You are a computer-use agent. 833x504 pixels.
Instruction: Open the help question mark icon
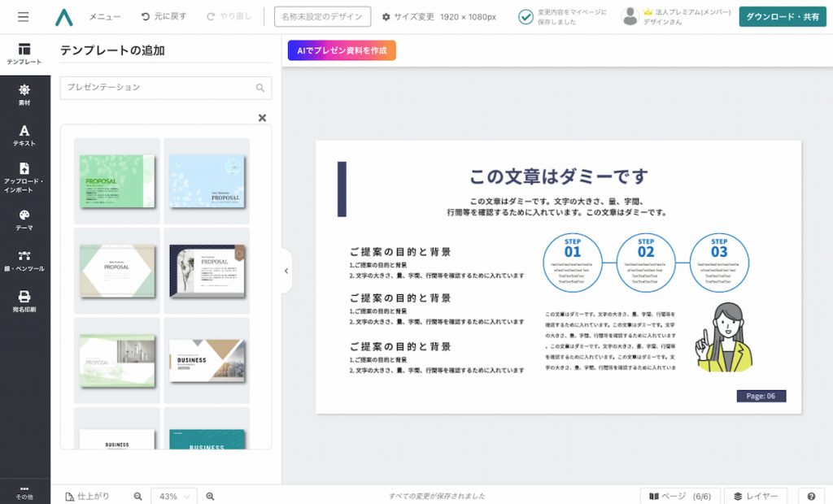coord(810,496)
